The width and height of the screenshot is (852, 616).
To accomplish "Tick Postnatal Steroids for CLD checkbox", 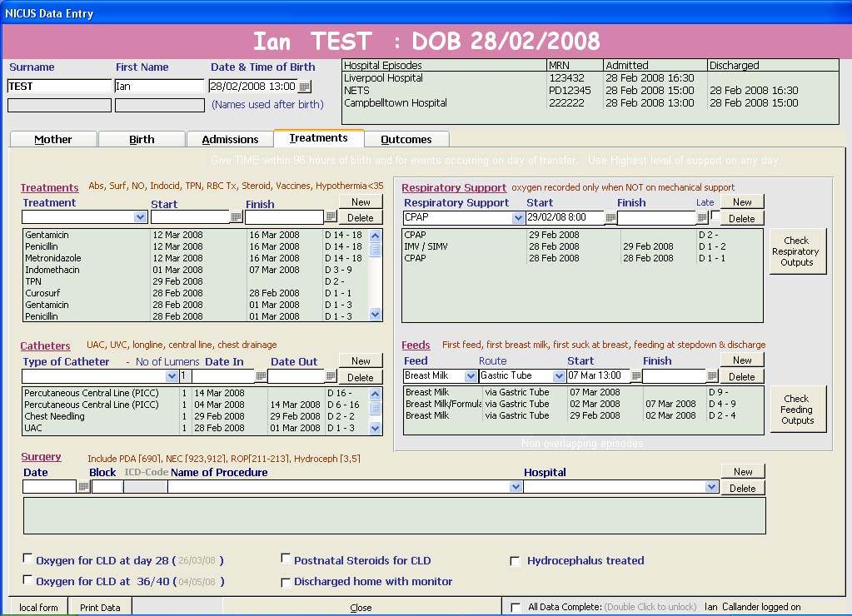I will (x=286, y=559).
